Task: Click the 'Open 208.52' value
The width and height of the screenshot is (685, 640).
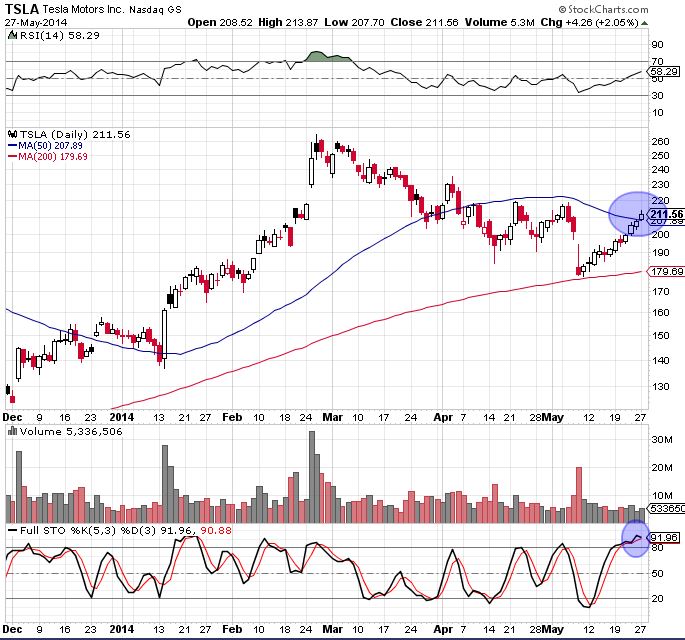Action: point(220,22)
